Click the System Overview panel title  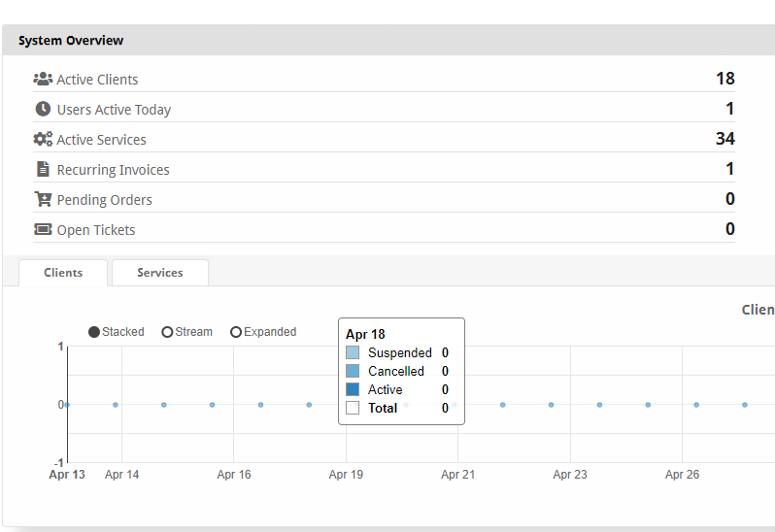[71, 41]
